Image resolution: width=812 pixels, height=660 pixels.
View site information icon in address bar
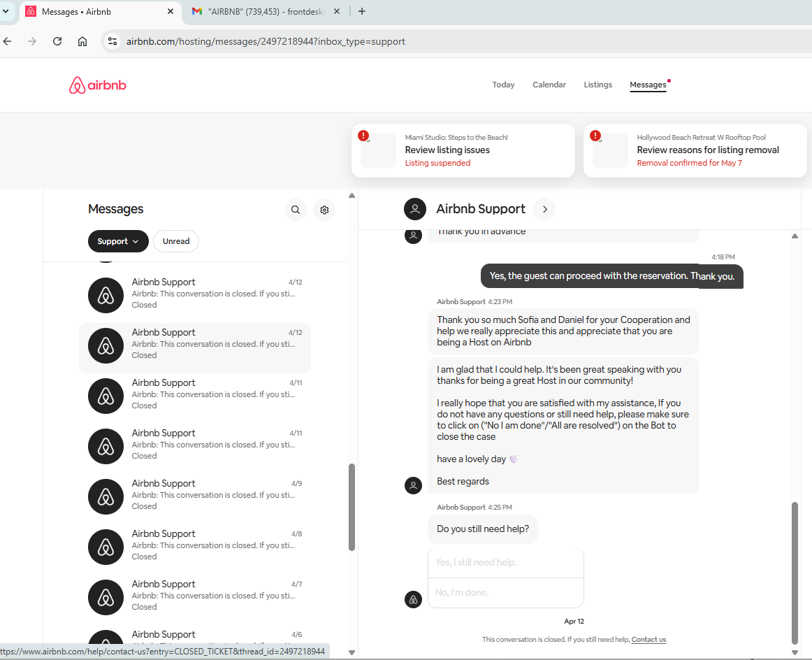(113, 41)
